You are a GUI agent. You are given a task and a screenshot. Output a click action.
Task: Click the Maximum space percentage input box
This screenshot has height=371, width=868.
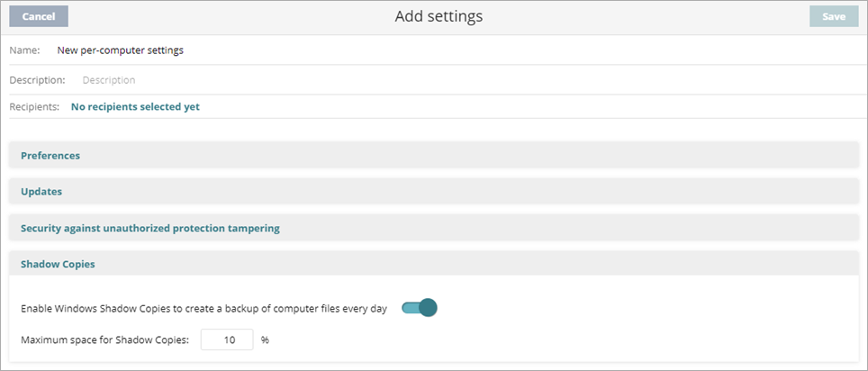point(227,340)
